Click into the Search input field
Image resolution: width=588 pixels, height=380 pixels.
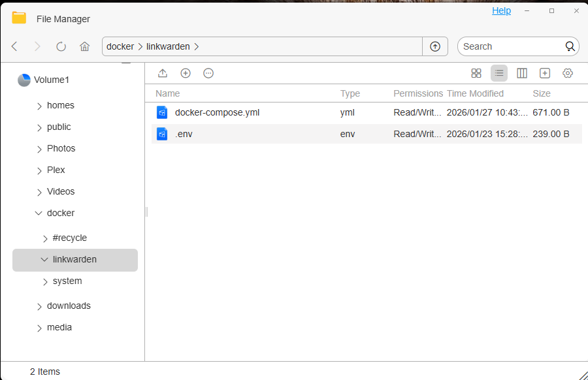click(x=512, y=46)
